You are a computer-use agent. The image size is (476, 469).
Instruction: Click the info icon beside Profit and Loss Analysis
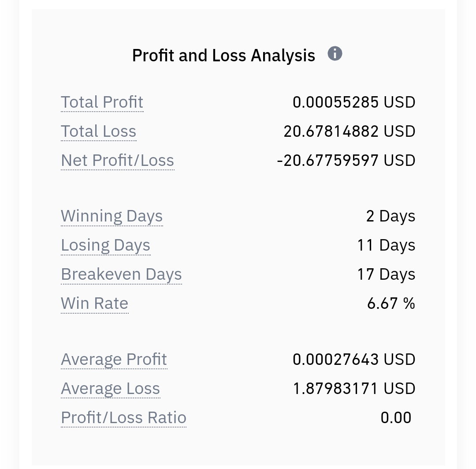[x=335, y=53]
